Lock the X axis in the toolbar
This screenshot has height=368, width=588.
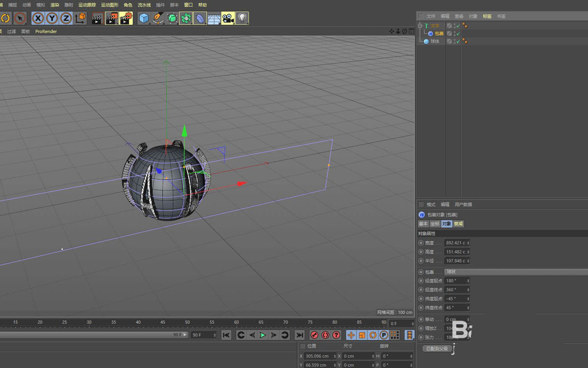(38, 19)
